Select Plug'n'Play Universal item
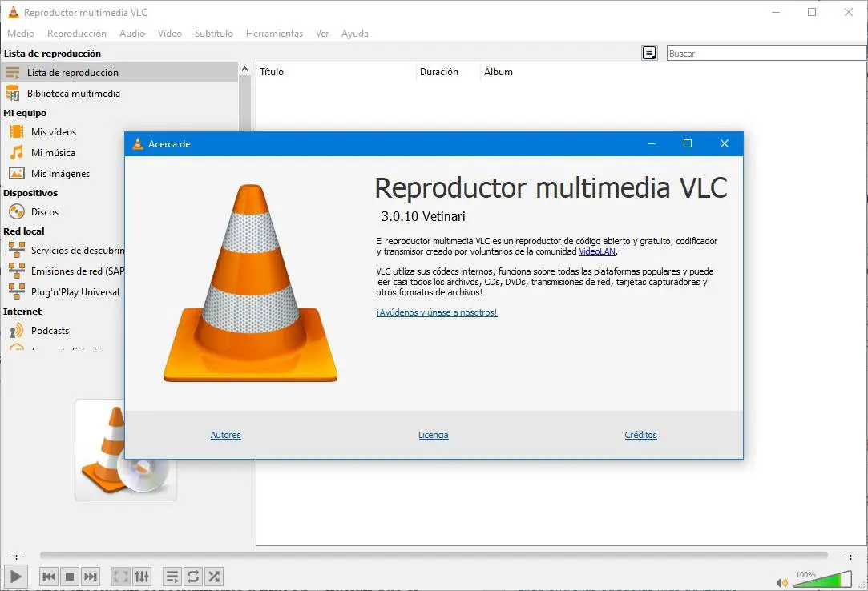 pos(75,292)
